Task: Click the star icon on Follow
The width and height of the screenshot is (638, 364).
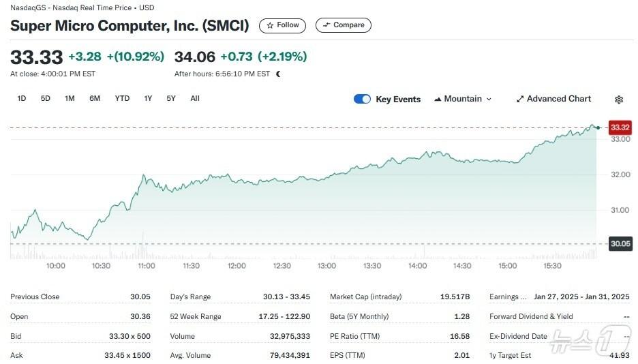Action: [x=271, y=25]
